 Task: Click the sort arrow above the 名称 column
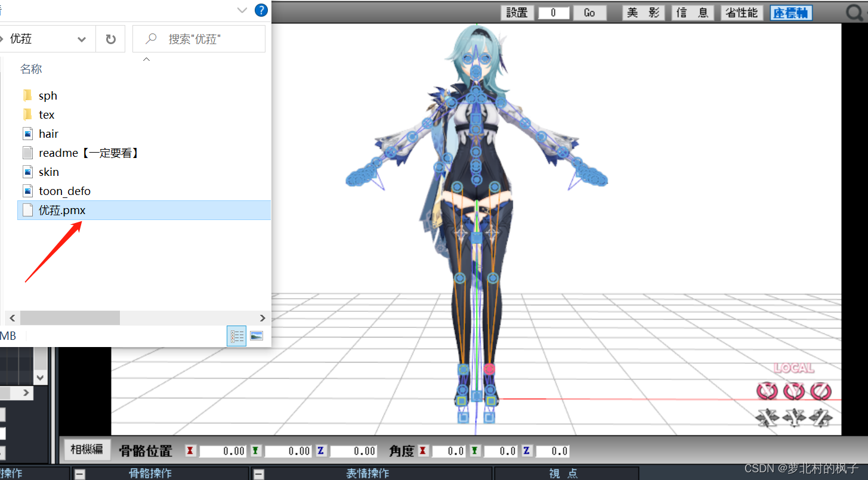(x=146, y=58)
